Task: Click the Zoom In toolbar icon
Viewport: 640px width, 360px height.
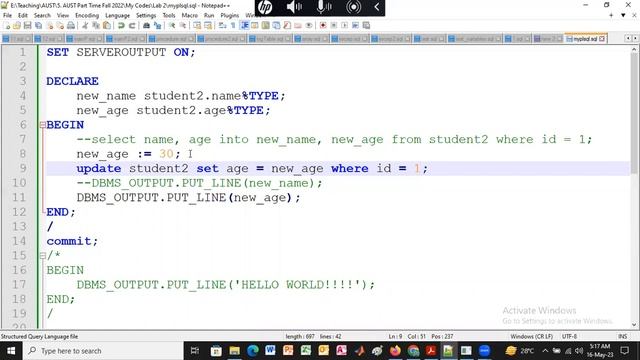Action: [x=172, y=25]
